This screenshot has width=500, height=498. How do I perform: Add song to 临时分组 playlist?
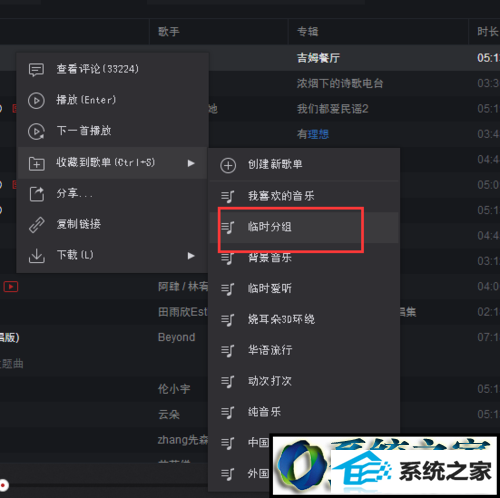pyautogui.click(x=304, y=227)
